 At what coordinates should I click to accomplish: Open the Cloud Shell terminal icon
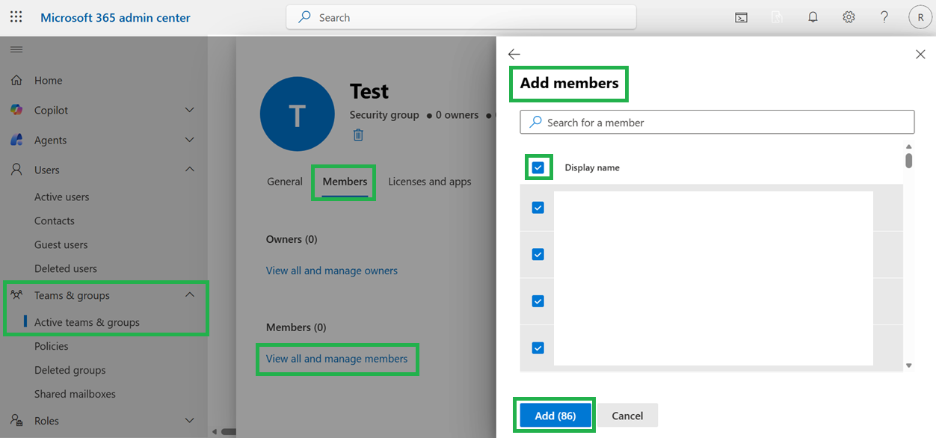coord(741,18)
